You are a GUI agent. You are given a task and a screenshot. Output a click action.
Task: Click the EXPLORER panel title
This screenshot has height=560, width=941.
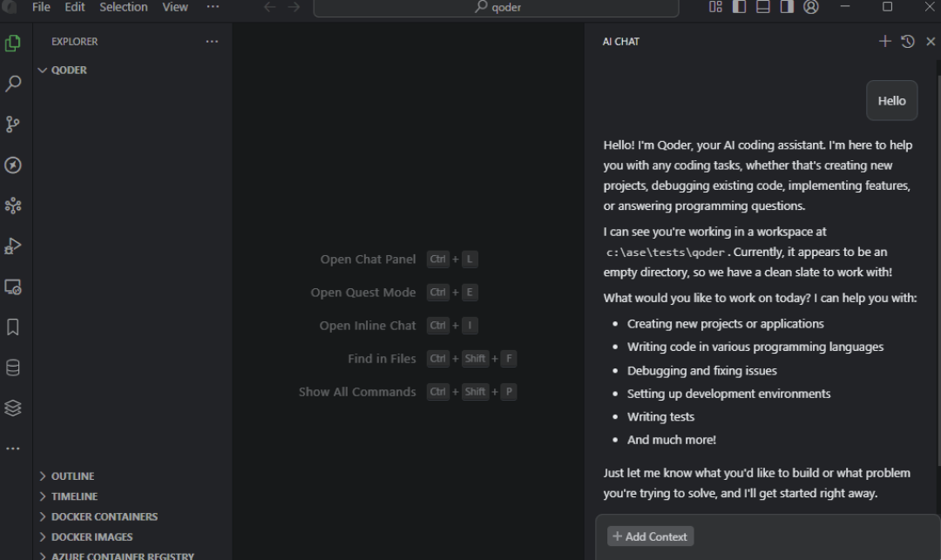74,42
